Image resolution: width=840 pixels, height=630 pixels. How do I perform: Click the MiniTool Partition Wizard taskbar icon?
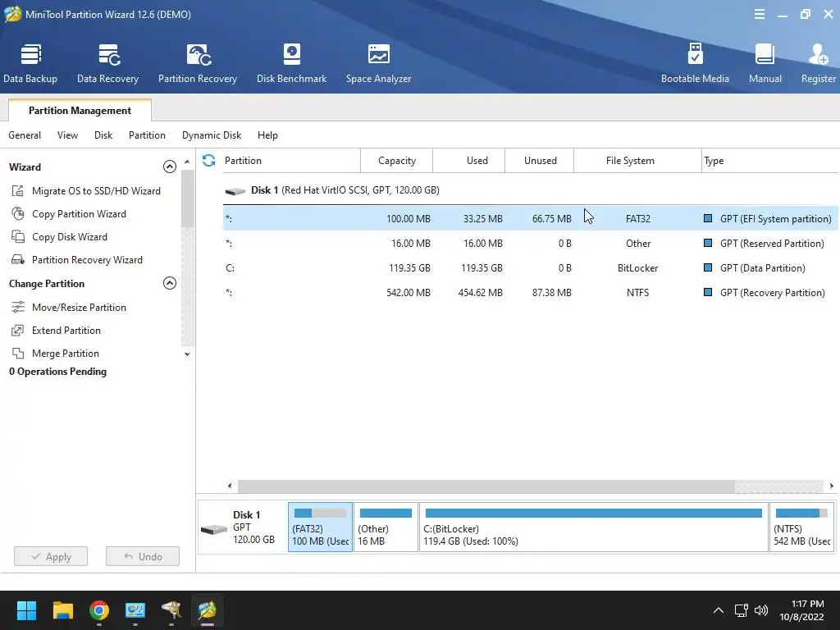(208, 610)
